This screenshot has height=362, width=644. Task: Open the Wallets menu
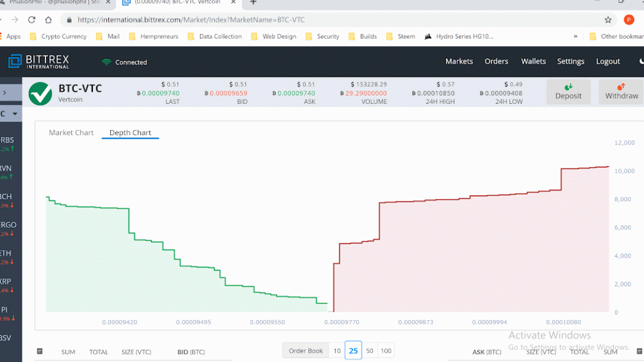(x=533, y=61)
